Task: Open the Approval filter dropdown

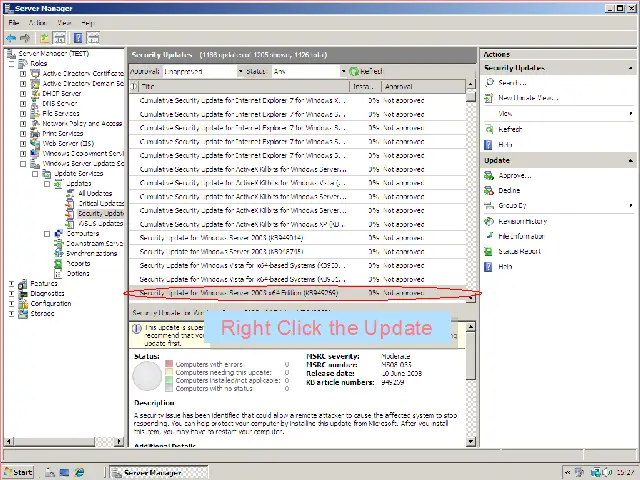Action: click(240, 71)
